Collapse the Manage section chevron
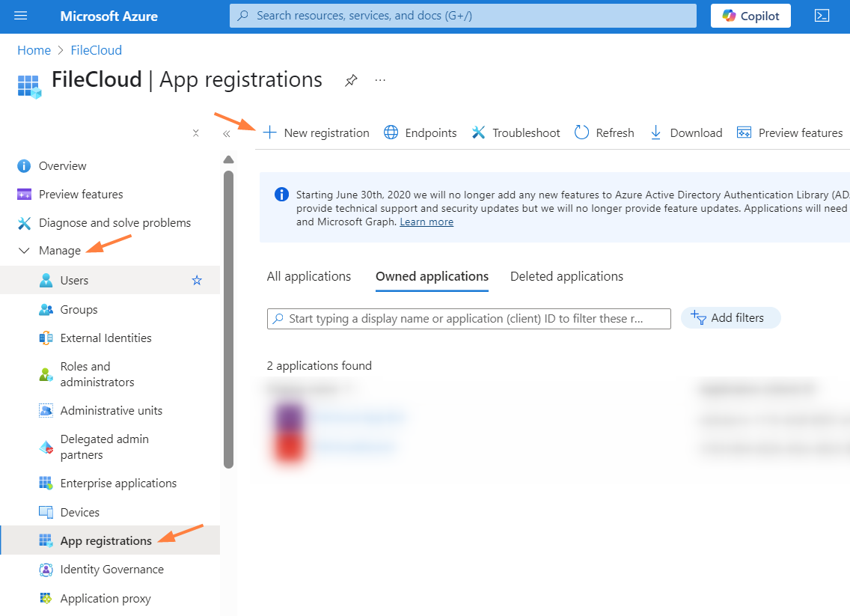The width and height of the screenshot is (850, 616). tap(24, 251)
